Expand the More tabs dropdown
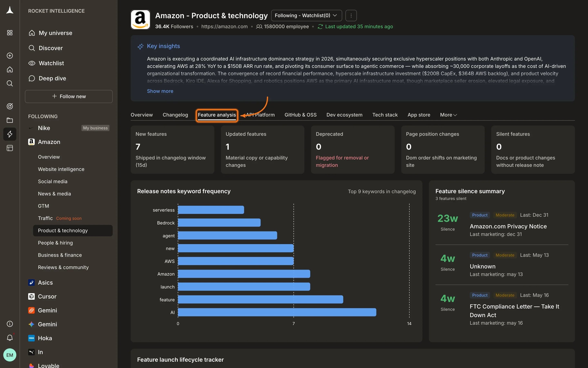 coord(448,115)
